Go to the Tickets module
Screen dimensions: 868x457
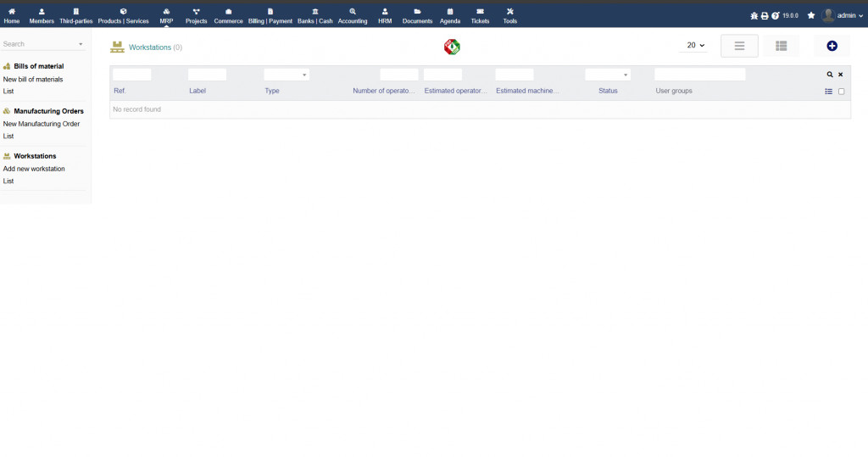pyautogui.click(x=480, y=16)
